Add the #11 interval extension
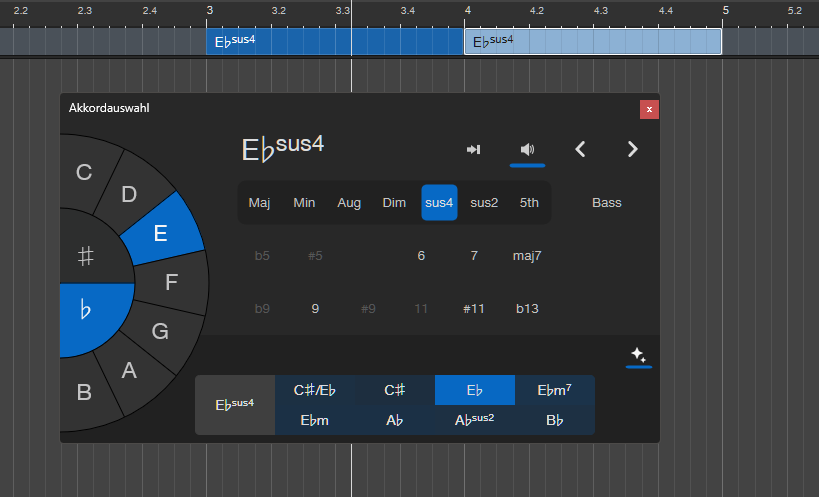Viewport: 819px width, 497px height. [474, 309]
